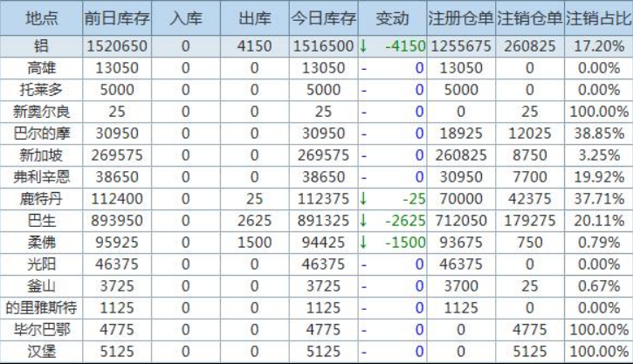
Task: Select the 注销占比 column header
Action: (599, 18)
